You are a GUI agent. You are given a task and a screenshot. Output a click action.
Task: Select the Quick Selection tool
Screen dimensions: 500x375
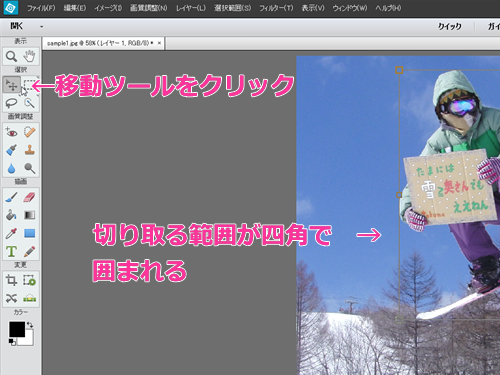pos(29,103)
